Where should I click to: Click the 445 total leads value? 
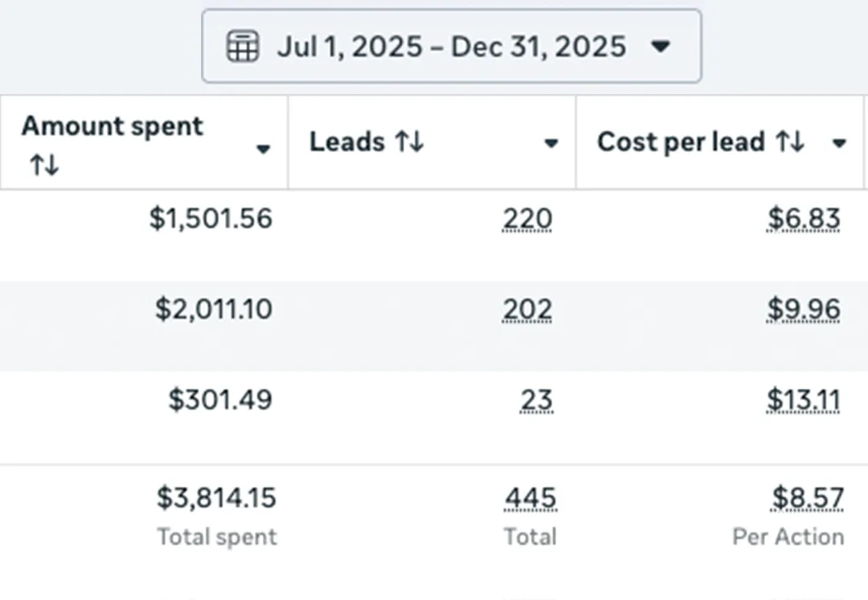(x=530, y=499)
